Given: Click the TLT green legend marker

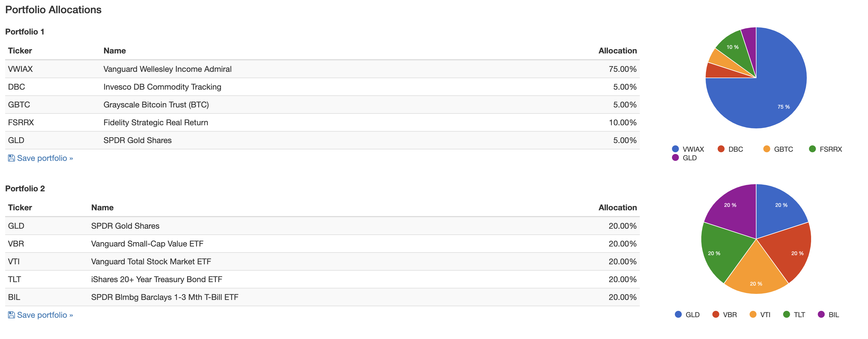Looking at the screenshot, I should pyautogui.click(x=786, y=314).
